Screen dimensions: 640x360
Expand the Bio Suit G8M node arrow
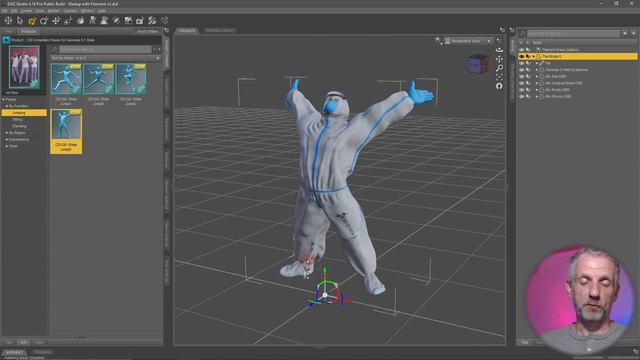click(x=537, y=76)
